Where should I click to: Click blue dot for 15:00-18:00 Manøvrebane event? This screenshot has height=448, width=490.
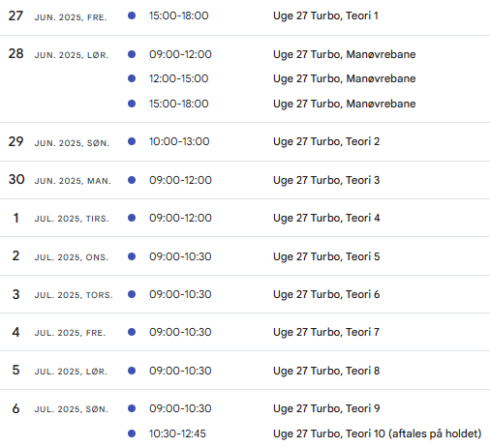tap(132, 104)
